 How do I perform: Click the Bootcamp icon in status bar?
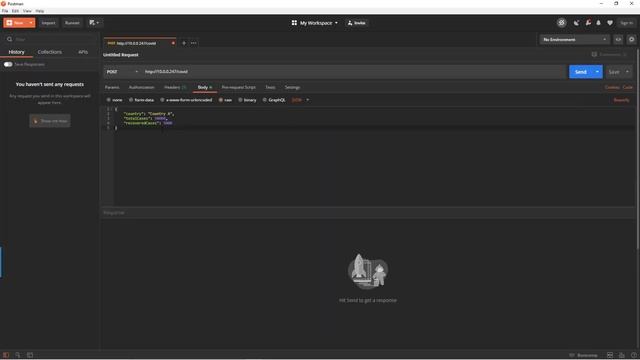[x=572, y=355]
